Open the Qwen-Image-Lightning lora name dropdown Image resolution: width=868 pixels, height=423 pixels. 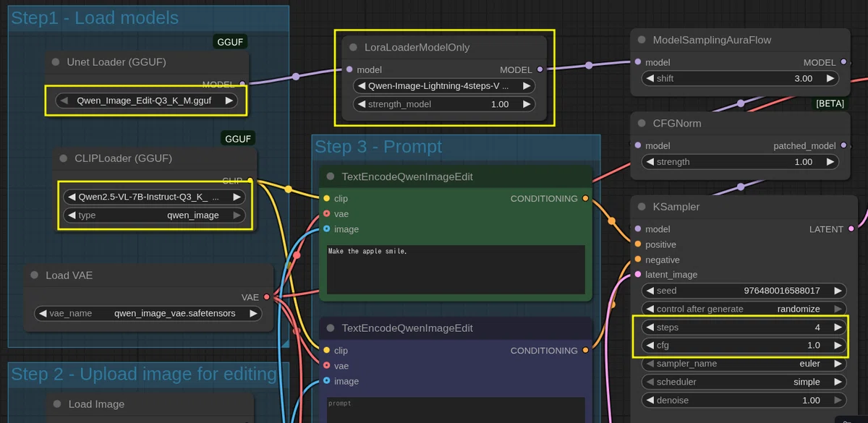(444, 85)
